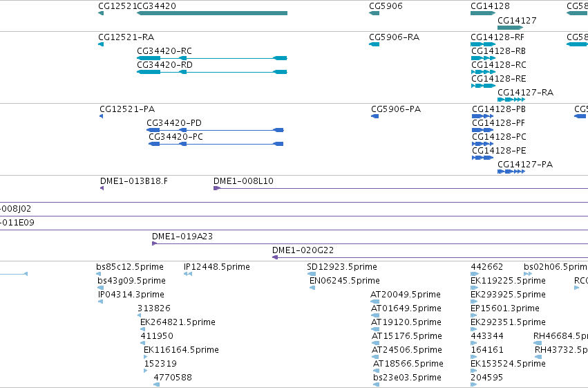Image resolution: width=588 pixels, height=388 pixels.
Task: Click EST label EK116164.5prime
Action: pos(181,350)
